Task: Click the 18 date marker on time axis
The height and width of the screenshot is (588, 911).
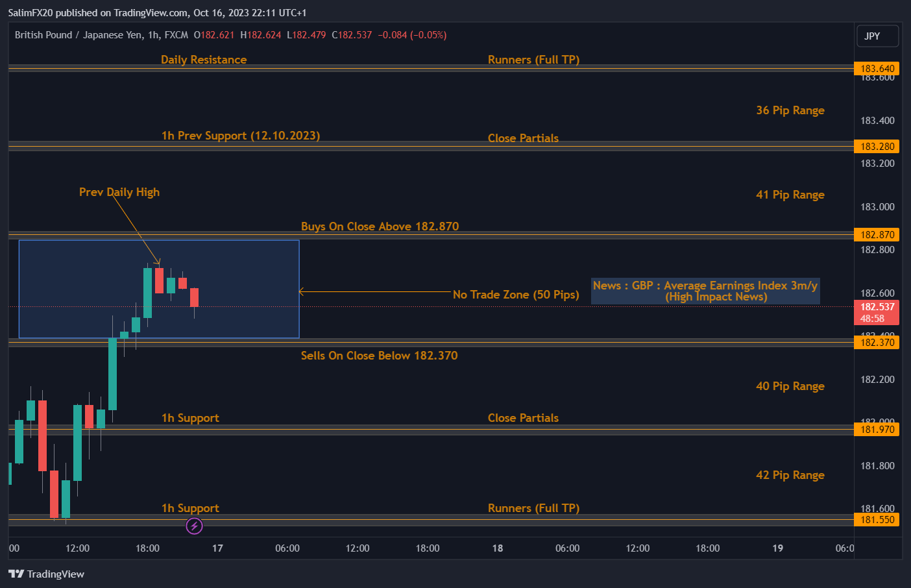Action: (498, 548)
